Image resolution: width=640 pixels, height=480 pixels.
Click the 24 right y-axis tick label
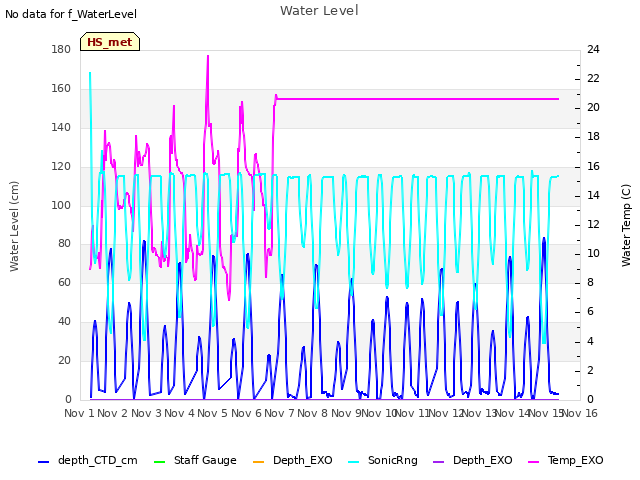coord(593,49)
